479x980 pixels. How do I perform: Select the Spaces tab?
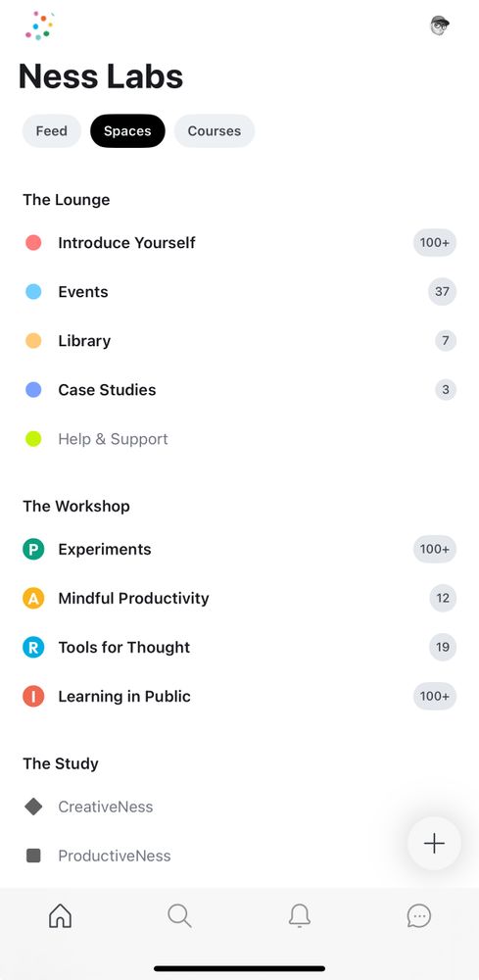coord(127,131)
